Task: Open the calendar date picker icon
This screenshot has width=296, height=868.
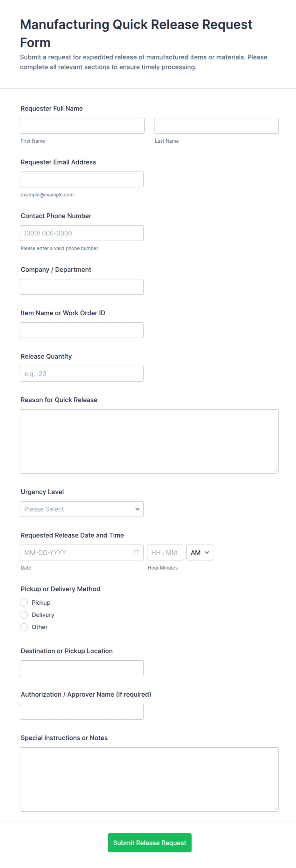Action: [x=136, y=552]
